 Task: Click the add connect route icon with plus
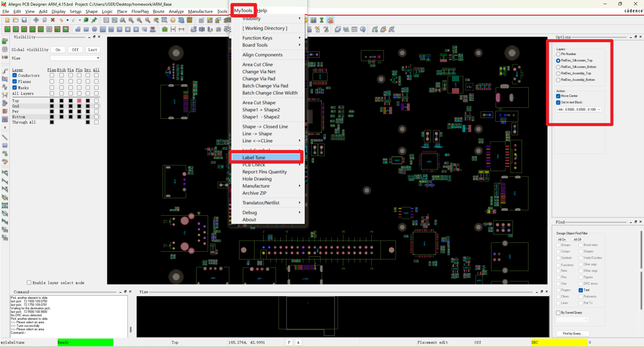(x=375, y=30)
